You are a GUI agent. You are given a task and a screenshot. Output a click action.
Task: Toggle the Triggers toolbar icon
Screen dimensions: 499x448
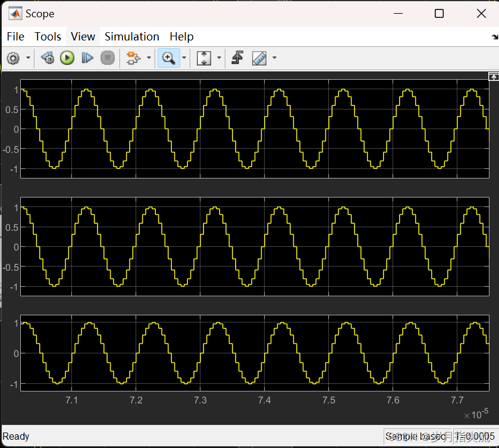237,58
